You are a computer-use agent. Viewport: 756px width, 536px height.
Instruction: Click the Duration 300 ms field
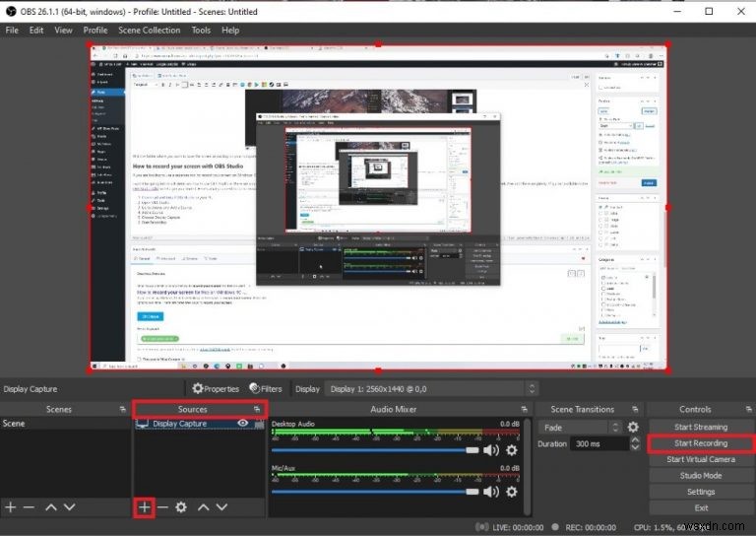click(x=599, y=443)
